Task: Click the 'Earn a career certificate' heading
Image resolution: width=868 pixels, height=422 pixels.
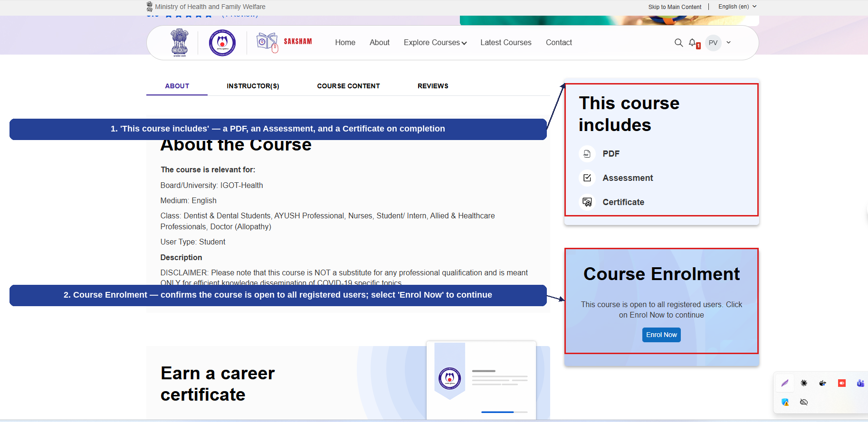Action: pos(218,384)
